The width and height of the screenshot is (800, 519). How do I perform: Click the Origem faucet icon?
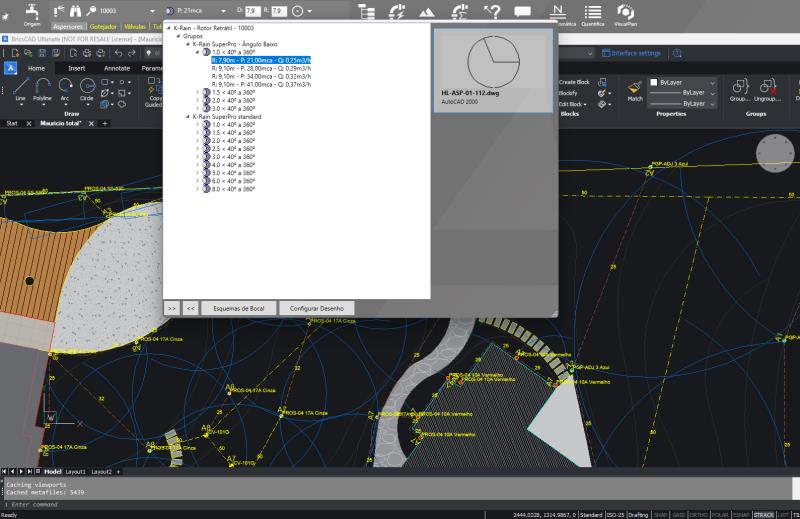32,12
